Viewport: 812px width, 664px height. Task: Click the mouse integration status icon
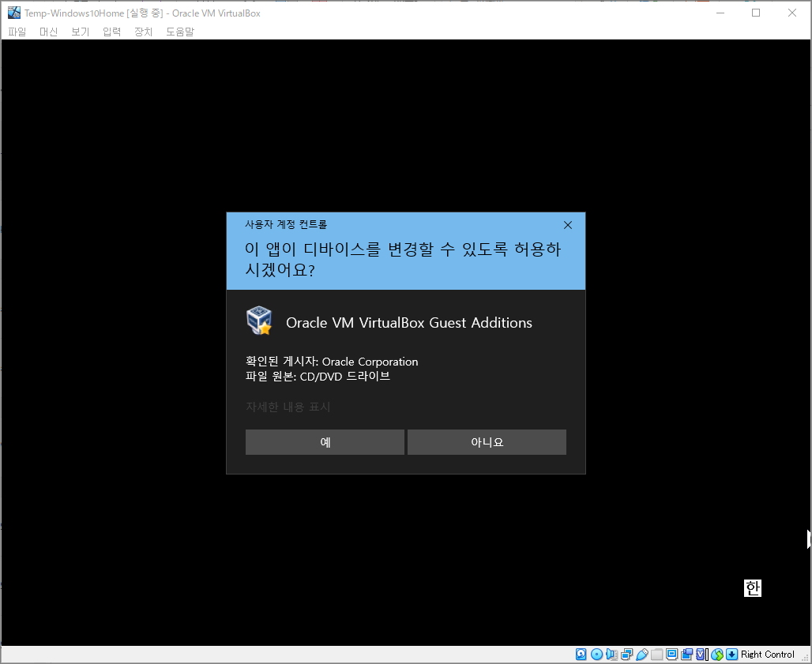coord(716,655)
